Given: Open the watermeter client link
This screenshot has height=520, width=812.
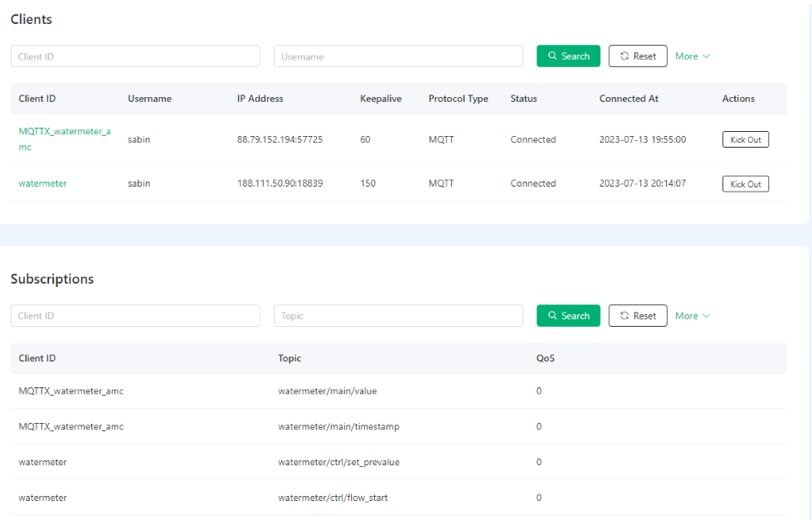Looking at the screenshot, I should (42, 183).
